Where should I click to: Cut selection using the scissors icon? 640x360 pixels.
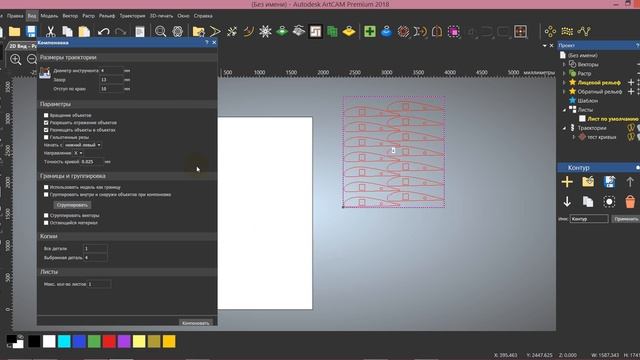[51, 31]
